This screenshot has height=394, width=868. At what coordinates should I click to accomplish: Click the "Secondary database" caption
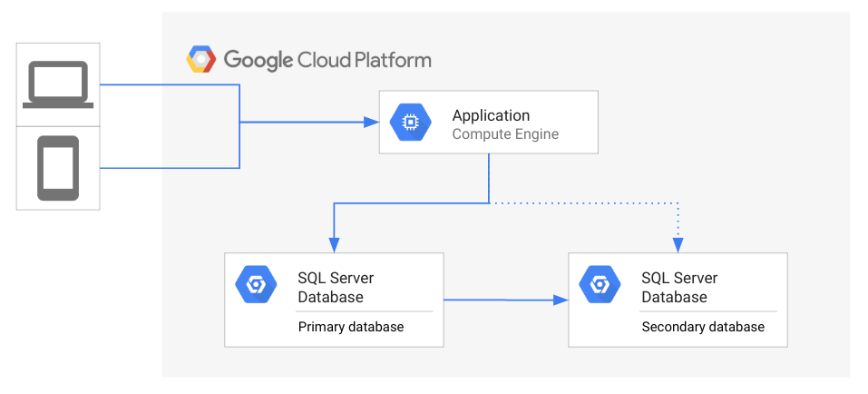tap(703, 327)
